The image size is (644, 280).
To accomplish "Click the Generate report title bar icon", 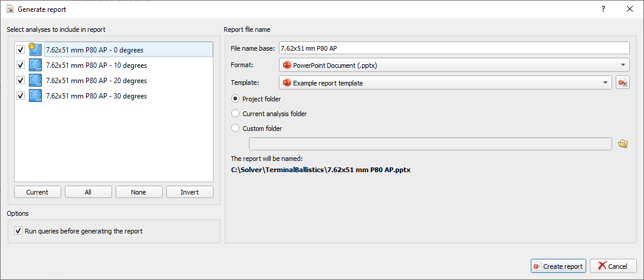I will click(x=10, y=9).
